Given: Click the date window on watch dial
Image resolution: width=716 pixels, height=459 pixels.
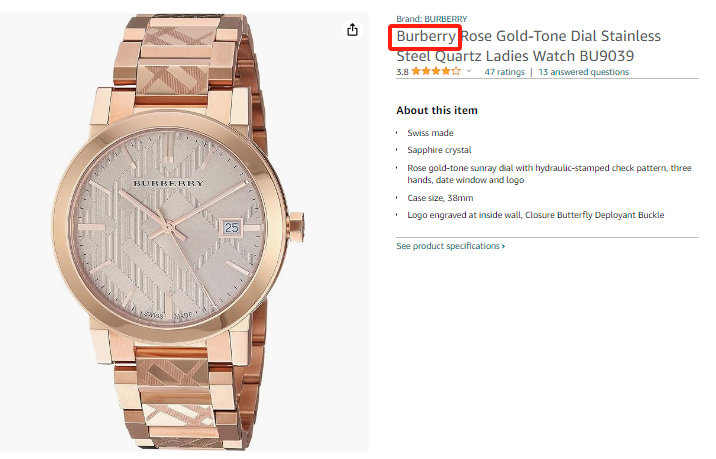Looking at the screenshot, I should pyautogui.click(x=232, y=228).
